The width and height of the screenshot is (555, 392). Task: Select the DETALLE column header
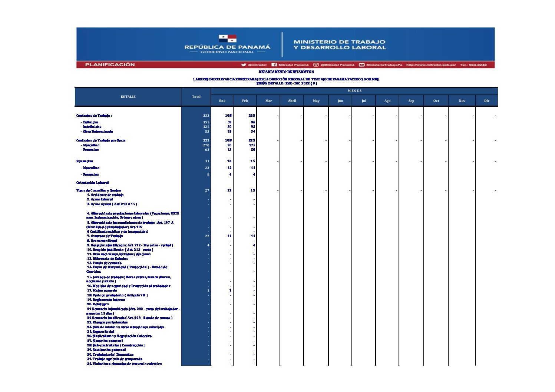(128, 97)
